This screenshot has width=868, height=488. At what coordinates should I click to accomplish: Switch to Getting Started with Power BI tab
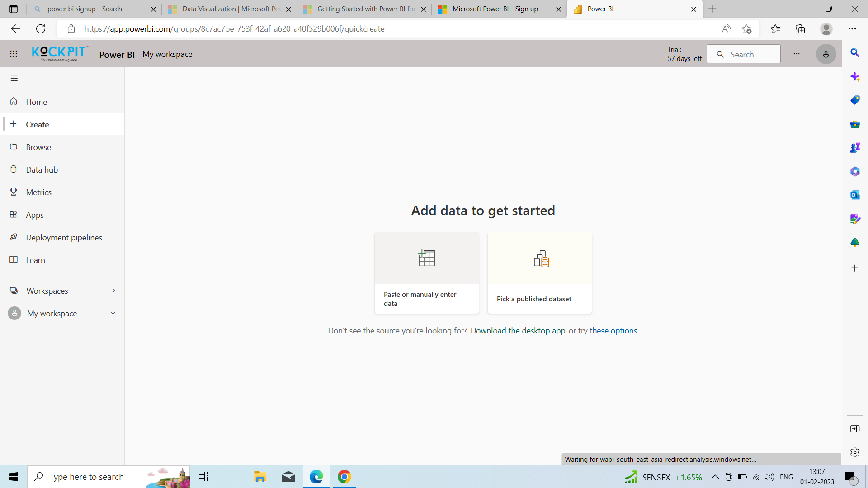click(x=365, y=9)
